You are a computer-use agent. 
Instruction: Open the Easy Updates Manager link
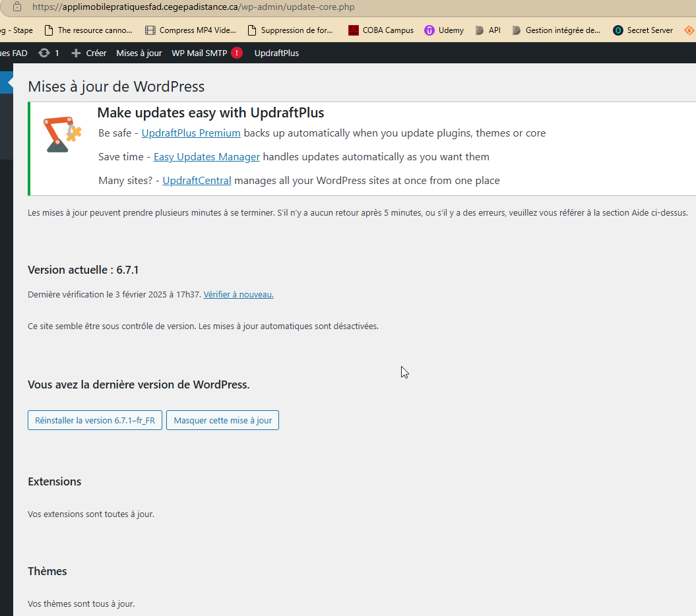(206, 157)
